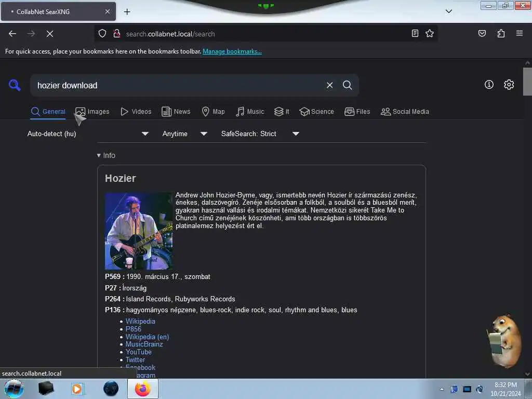Click the hamster mascot overlay
Image resolution: width=532 pixels, height=399 pixels.
504,341
